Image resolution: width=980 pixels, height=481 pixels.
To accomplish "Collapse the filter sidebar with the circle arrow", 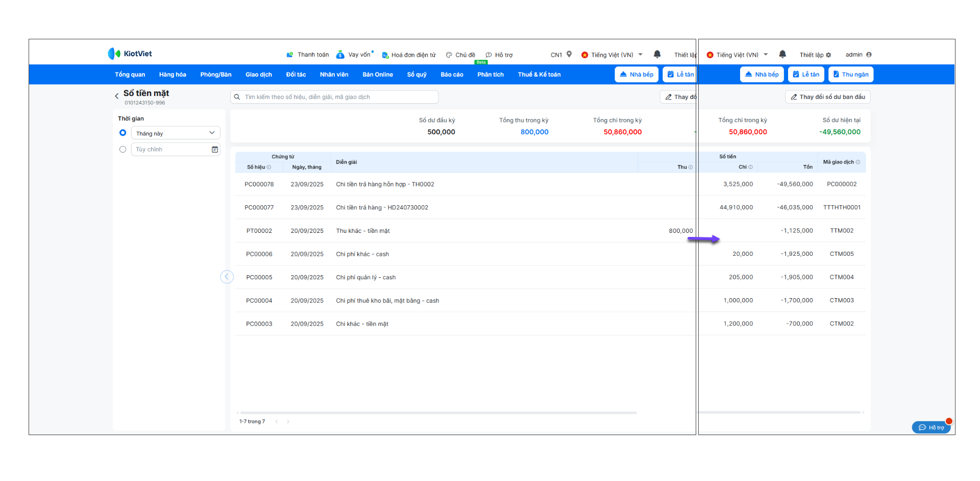I will pos(227,277).
